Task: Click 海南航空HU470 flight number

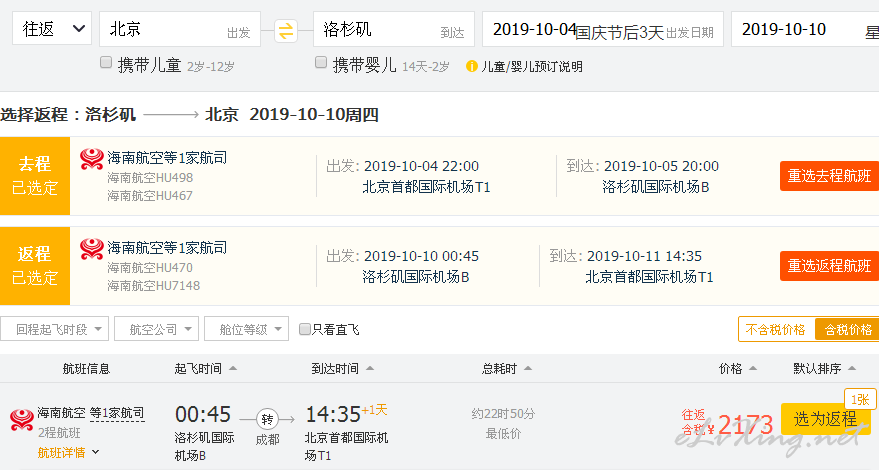Action: 150,268
